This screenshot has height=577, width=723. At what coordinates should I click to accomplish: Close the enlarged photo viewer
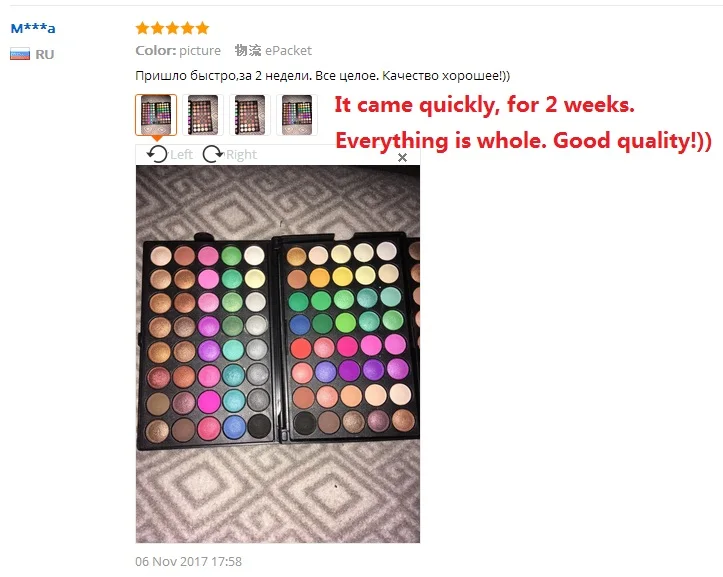coord(402,158)
